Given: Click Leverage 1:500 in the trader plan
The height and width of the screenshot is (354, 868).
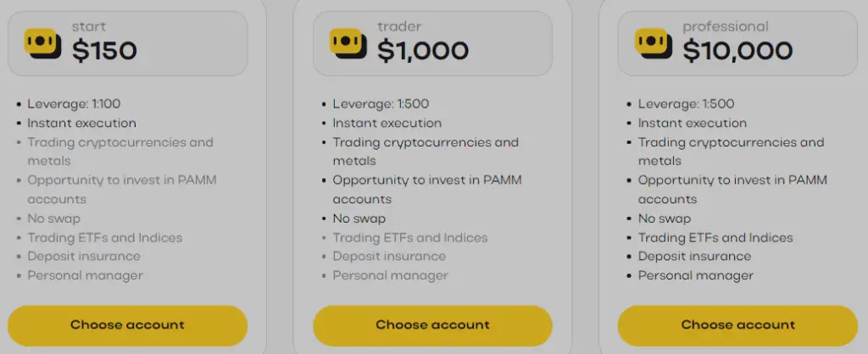Looking at the screenshot, I should [381, 104].
